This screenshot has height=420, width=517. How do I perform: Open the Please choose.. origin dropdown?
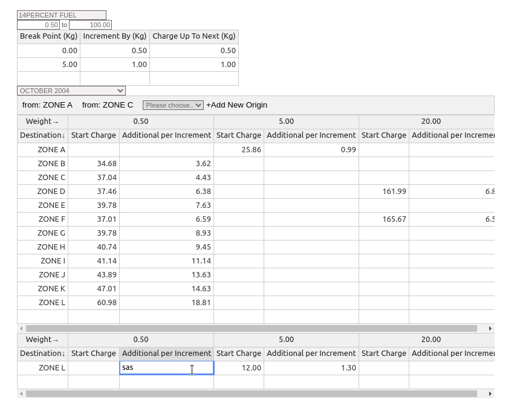pos(173,105)
